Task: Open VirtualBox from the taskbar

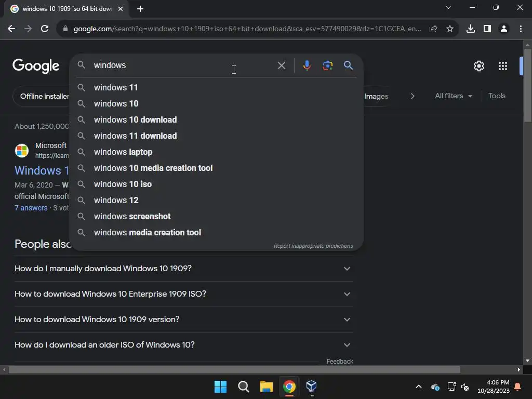Action: pos(312,387)
